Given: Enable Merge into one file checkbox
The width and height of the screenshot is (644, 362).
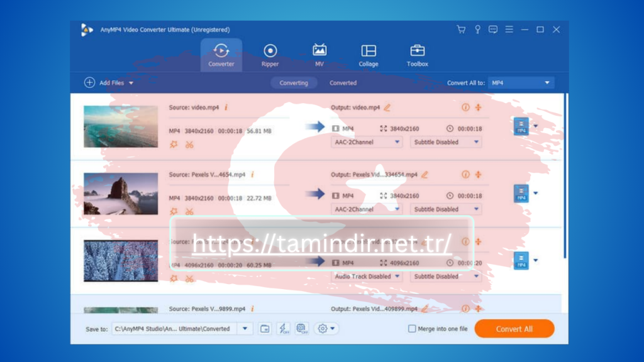Looking at the screenshot, I should pyautogui.click(x=412, y=329).
